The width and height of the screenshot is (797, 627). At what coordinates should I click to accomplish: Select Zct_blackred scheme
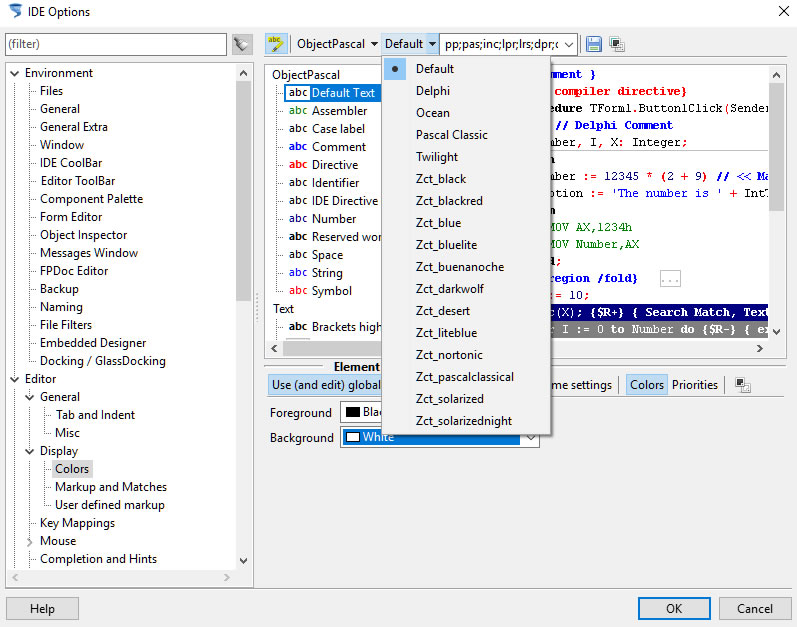(449, 201)
